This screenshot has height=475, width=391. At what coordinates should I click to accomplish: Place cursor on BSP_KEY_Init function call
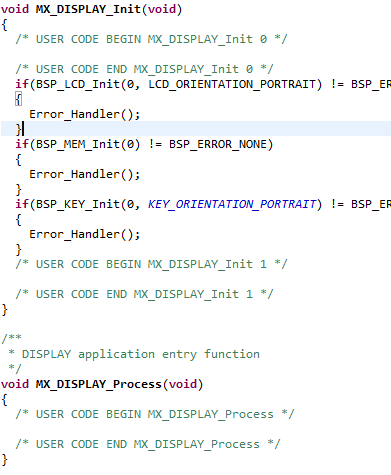coord(78,204)
